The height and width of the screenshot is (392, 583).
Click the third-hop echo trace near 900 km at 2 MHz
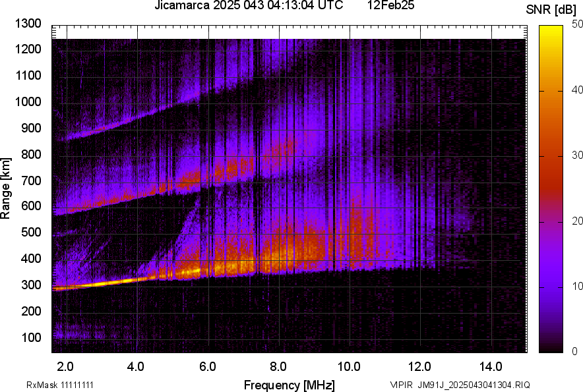coord(67,138)
